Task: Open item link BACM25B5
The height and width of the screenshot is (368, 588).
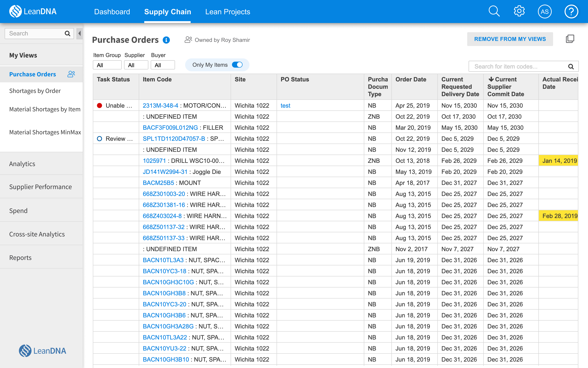Action: point(158,183)
